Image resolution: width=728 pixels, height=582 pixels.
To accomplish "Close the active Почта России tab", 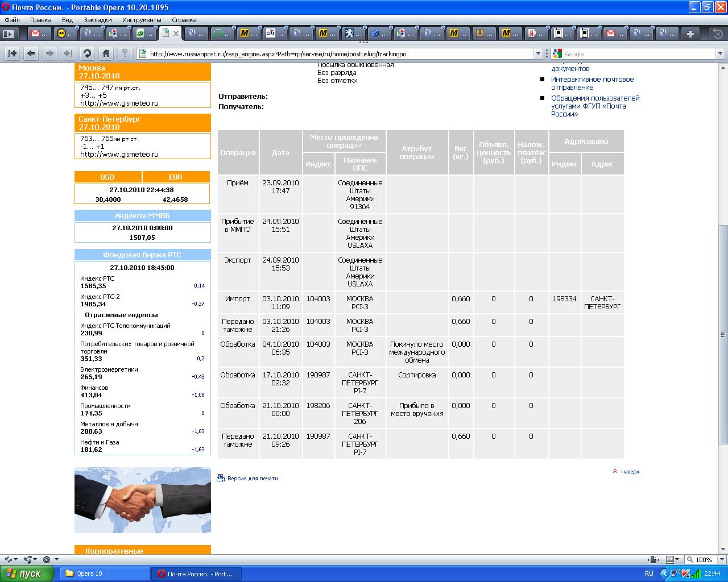I will (x=176, y=34).
